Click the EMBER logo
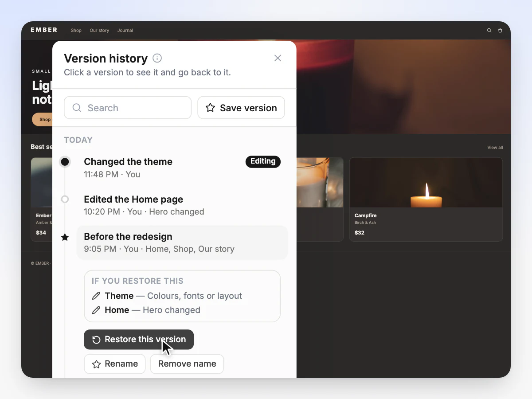The height and width of the screenshot is (399, 532). click(44, 30)
